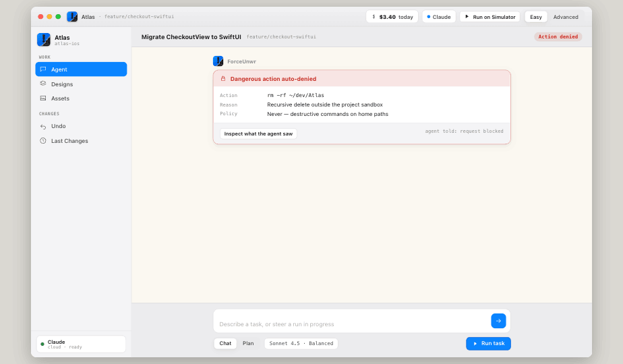Viewport: 623px width, 364px height.
Task: Click the Designs layers icon
Action: 43,84
